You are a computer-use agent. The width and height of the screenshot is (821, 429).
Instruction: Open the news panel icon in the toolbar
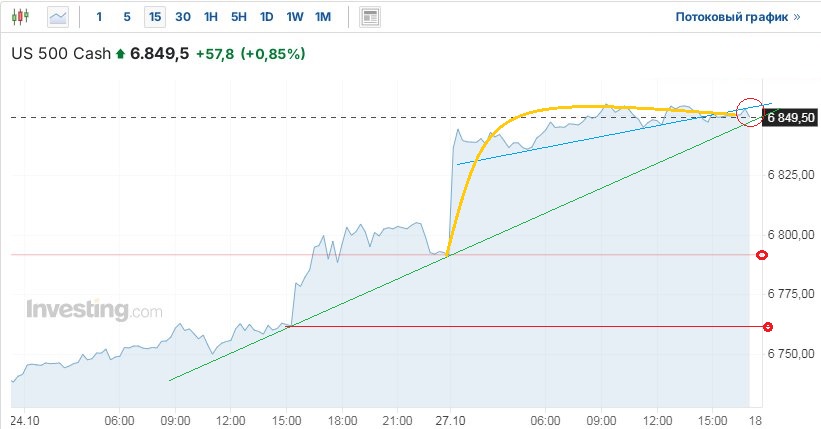370,17
